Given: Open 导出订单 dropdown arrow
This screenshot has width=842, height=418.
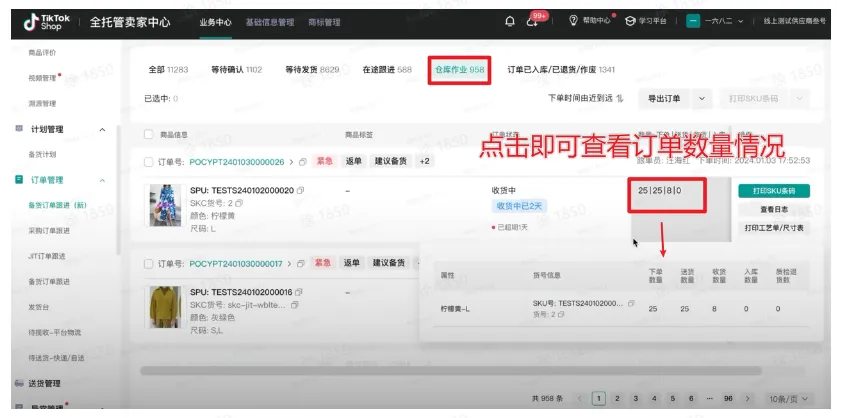Looking at the screenshot, I should coord(702,99).
